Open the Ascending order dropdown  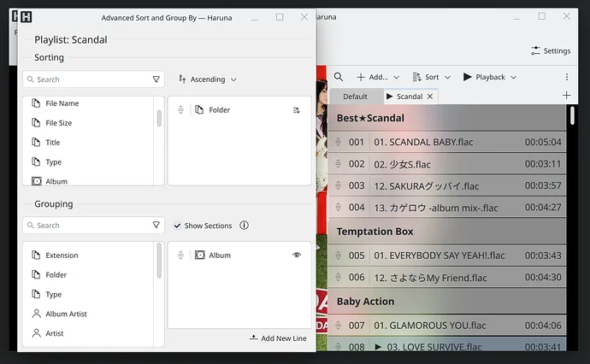click(x=208, y=79)
